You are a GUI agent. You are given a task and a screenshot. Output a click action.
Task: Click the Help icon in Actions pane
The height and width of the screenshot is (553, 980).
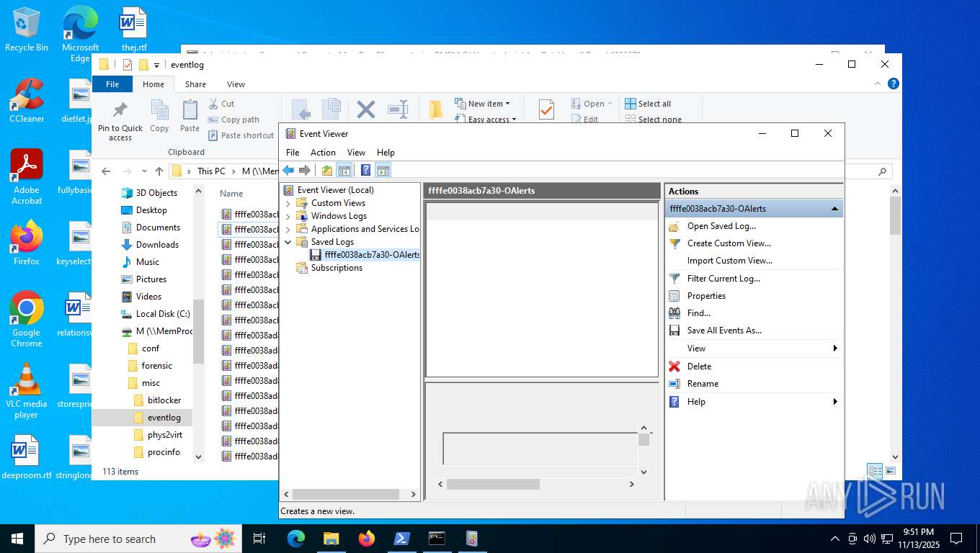pos(674,402)
